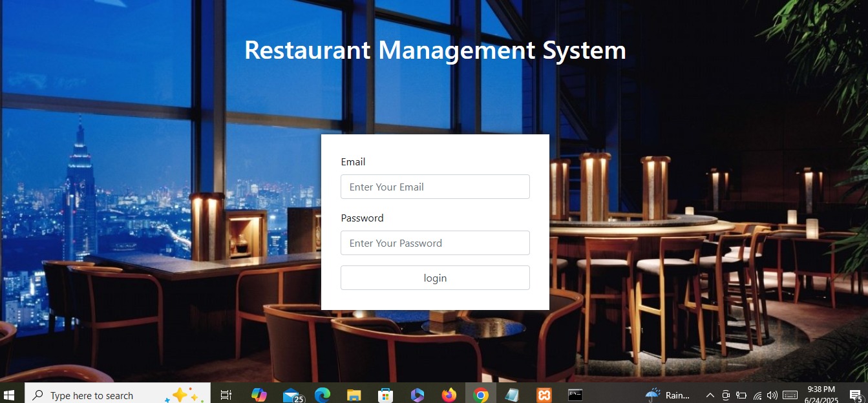Click the Meet Now camera tray icon
Image resolution: width=868 pixels, height=403 pixels.
pyautogui.click(x=726, y=395)
